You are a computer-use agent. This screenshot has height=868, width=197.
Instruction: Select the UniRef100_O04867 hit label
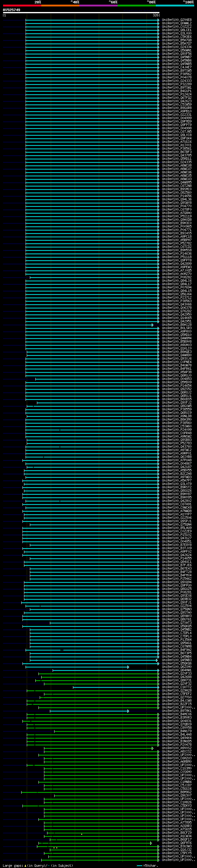coord(177,464)
